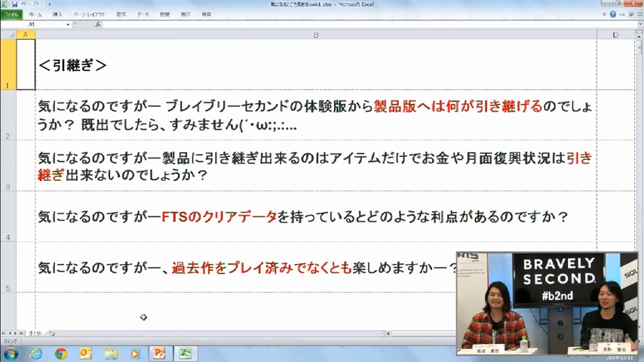The height and width of the screenshot is (362, 644).
Task: Click the next-sheet navigation arrow
Action: (x=16, y=333)
